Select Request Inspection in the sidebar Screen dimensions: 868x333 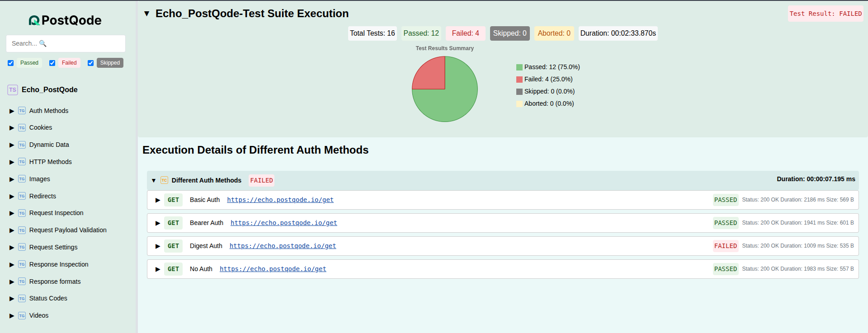tap(56, 213)
